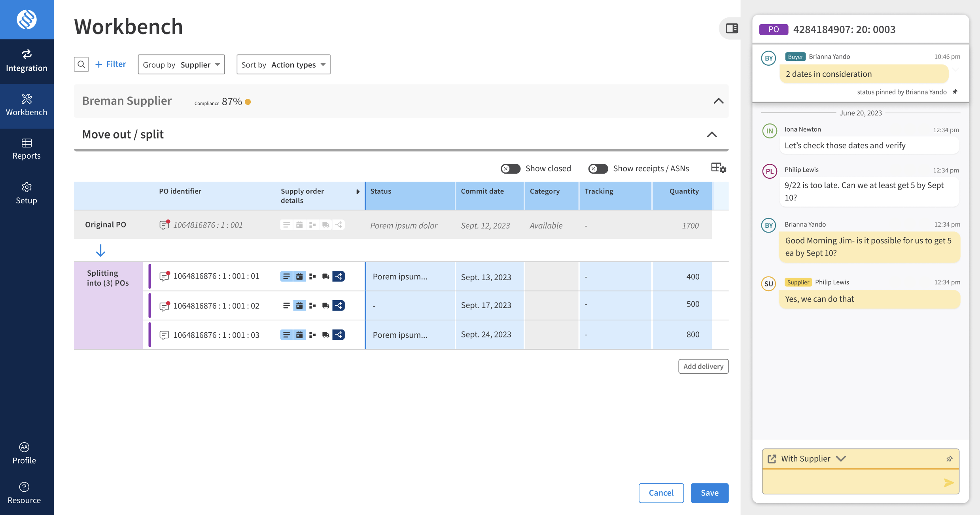980x515 pixels.
Task: Toggle the side panel layout icon
Action: click(x=732, y=28)
